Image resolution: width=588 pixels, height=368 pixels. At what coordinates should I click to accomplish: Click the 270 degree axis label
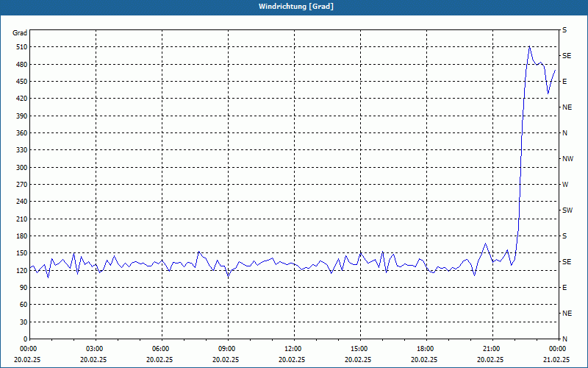[23, 185]
